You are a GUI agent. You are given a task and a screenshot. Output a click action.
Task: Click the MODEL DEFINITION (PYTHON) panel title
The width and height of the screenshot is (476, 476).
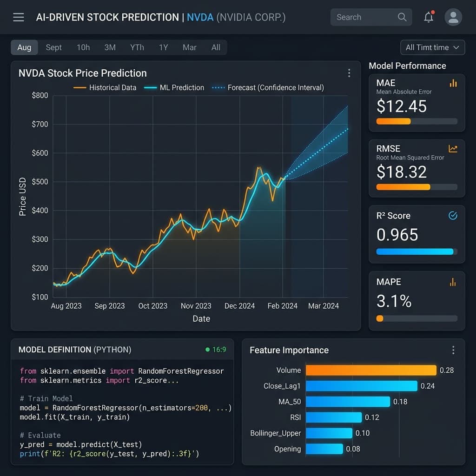[75, 350]
